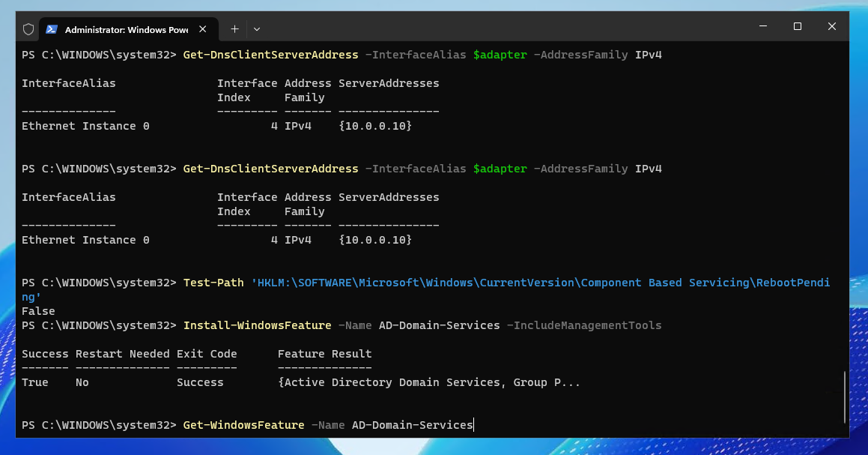Click $adapter variable in the second command

(x=500, y=169)
